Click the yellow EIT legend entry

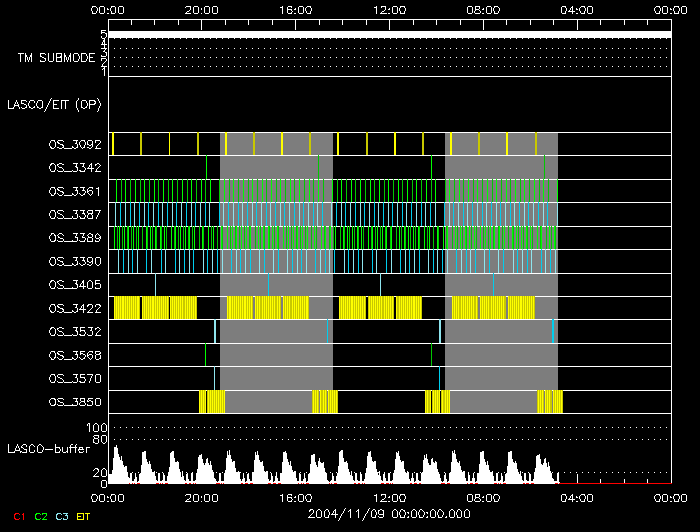point(84,515)
